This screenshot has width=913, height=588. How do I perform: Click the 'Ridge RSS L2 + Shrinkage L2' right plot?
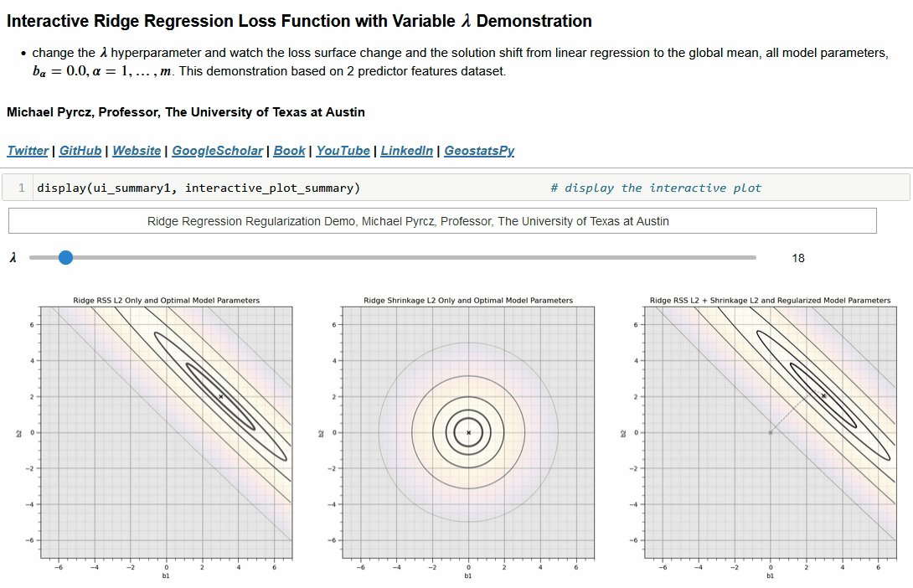(771, 432)
